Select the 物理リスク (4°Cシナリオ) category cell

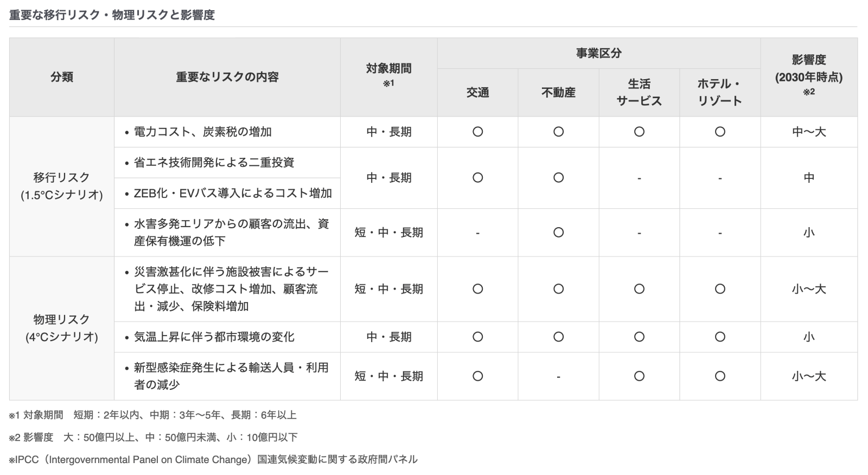pos(62,328)
